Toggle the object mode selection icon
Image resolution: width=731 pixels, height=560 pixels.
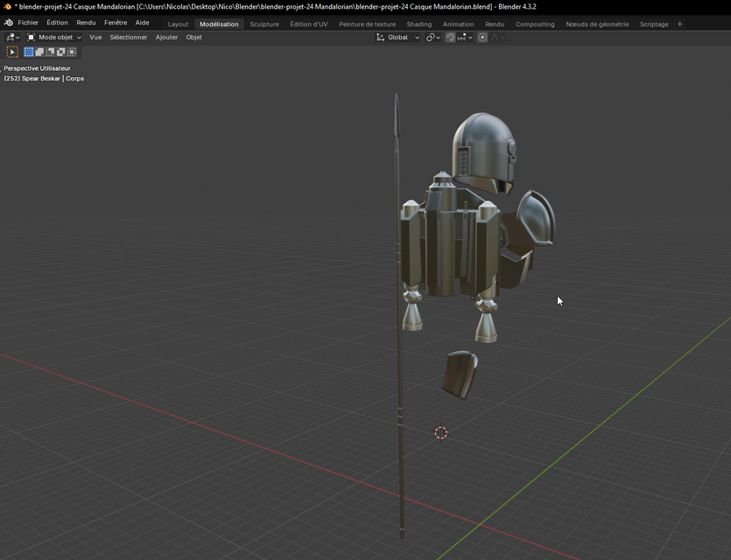32,37
